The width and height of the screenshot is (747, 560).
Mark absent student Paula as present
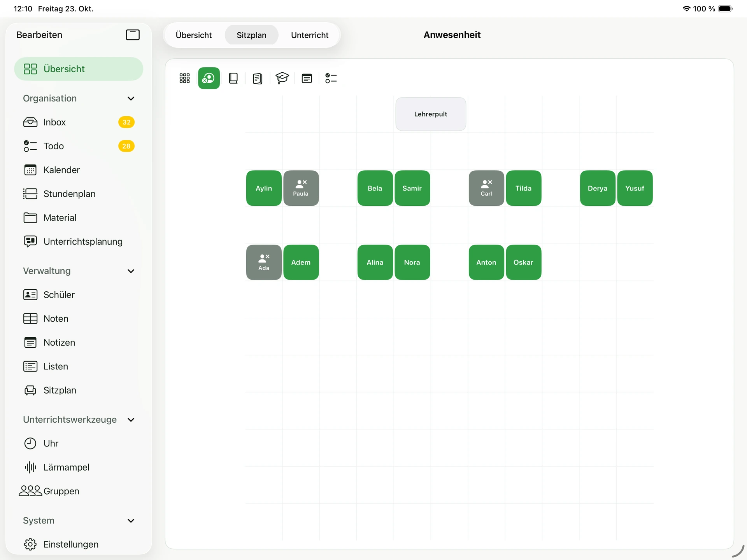[x=301, y=188]
